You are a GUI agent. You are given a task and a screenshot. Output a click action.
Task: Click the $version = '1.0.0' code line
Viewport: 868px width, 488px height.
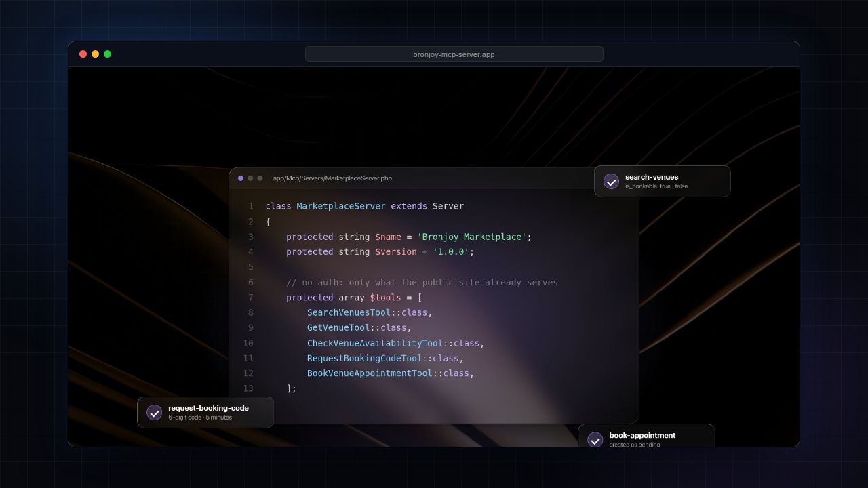coord(380,251)
